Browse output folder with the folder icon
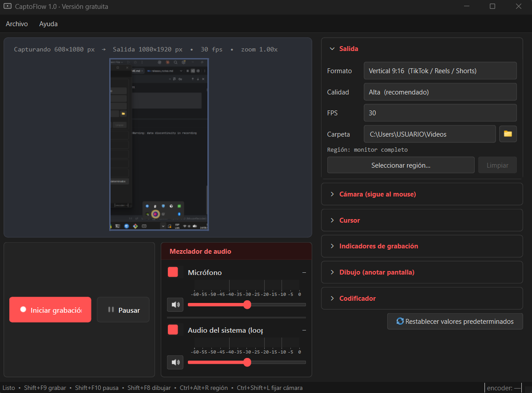532x393 pixels. (508, 134)
